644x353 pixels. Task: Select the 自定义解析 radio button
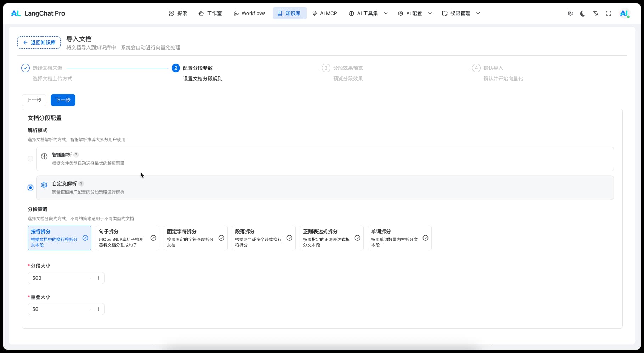coord(30,188)
